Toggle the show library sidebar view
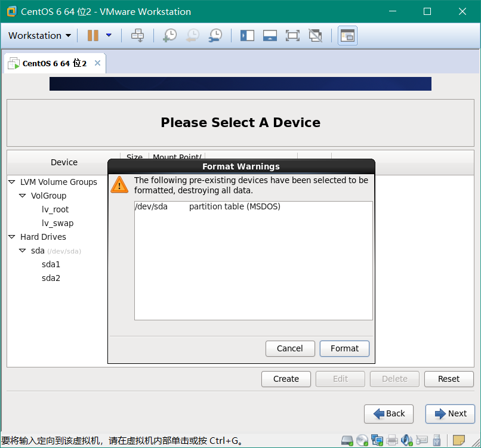This screenshot has height=448, width=481. pyautogui.click(x=247, y=36)
